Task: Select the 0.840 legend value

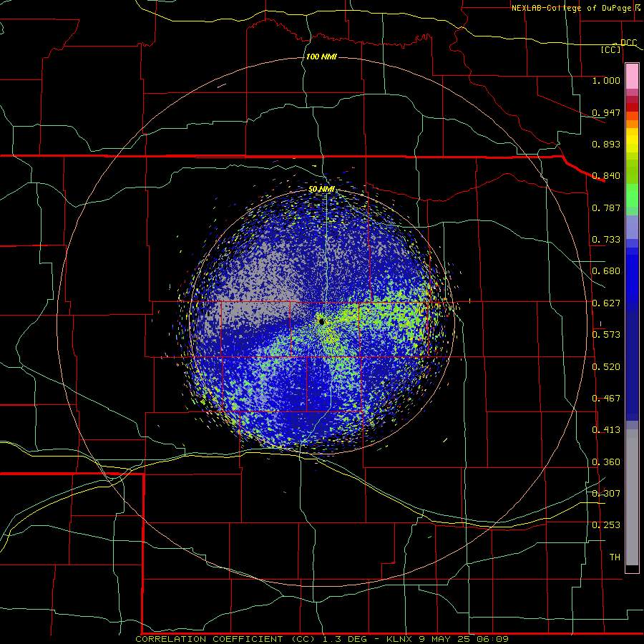Action: [606, 176]
